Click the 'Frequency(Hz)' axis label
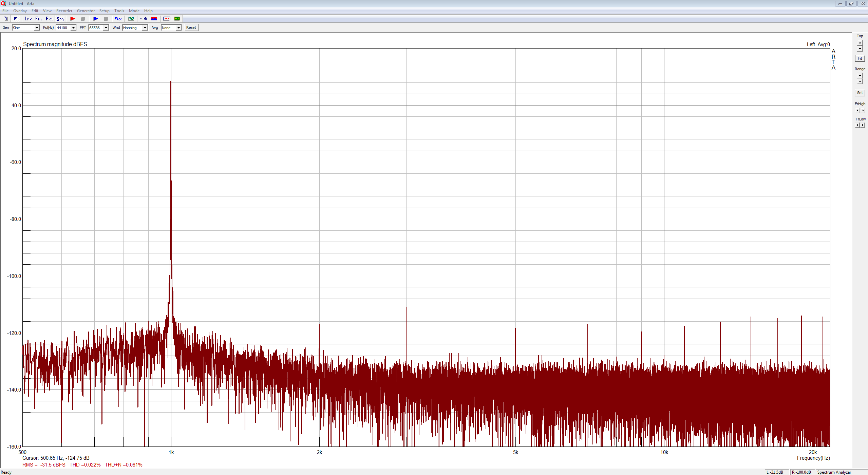 [x=813, y=458]
